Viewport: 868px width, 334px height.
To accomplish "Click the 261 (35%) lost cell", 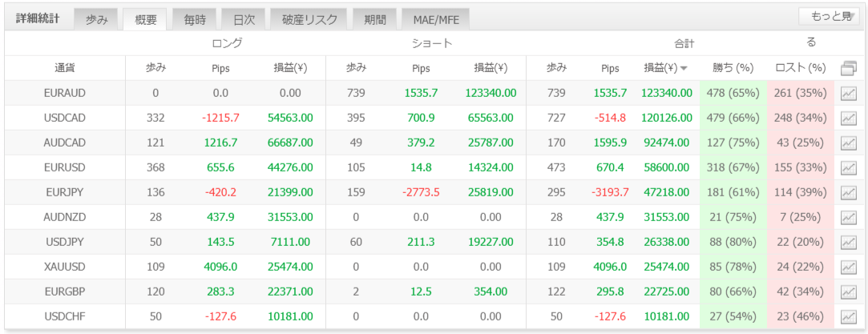I will (x=801, y=94).
